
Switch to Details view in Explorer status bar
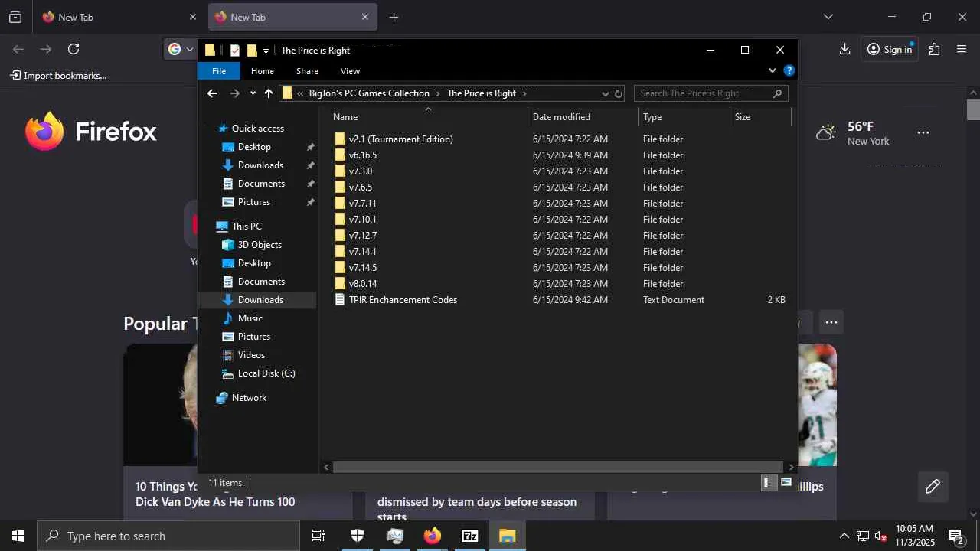(x=769, y=483)
